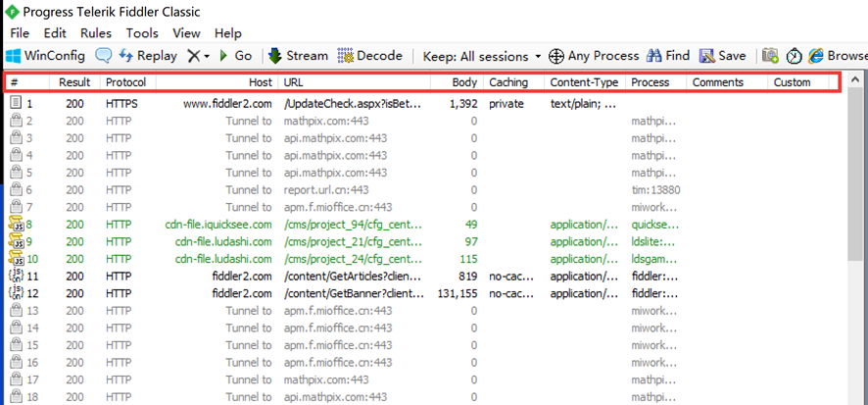The width and height of the screenshot is (868, 405).
Task: Click the Fiddler app icon in title bar
Action: (10, 12)
